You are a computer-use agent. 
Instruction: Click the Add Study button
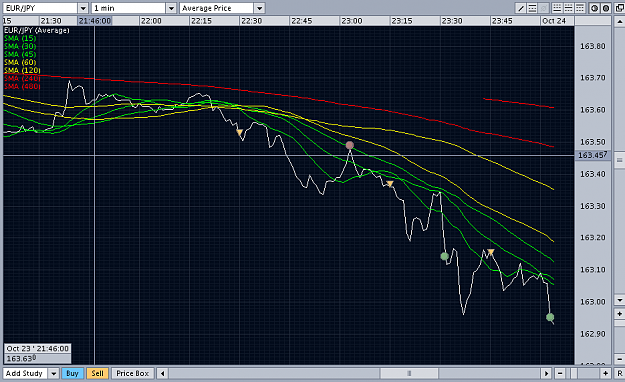25,373
